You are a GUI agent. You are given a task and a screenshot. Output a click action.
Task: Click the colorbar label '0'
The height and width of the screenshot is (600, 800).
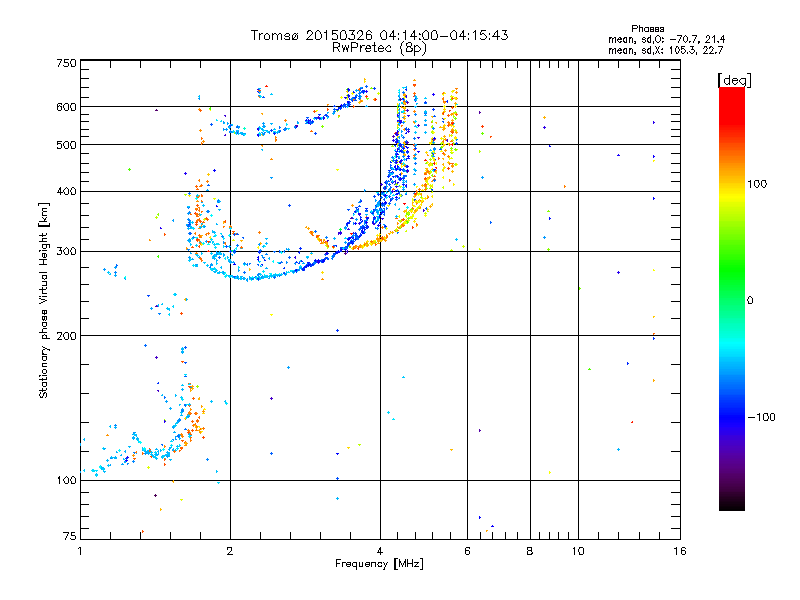750,301
